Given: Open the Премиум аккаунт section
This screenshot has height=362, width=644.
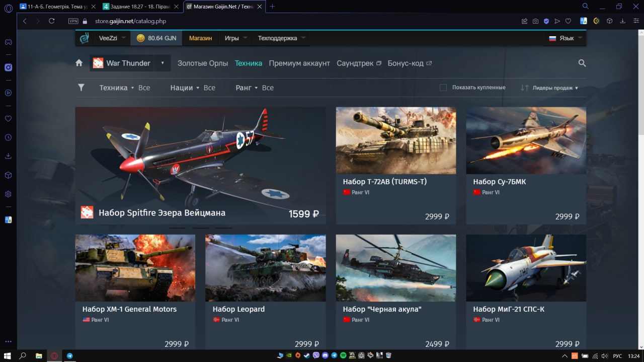Looking at the screenshot, I should (299, 63).
